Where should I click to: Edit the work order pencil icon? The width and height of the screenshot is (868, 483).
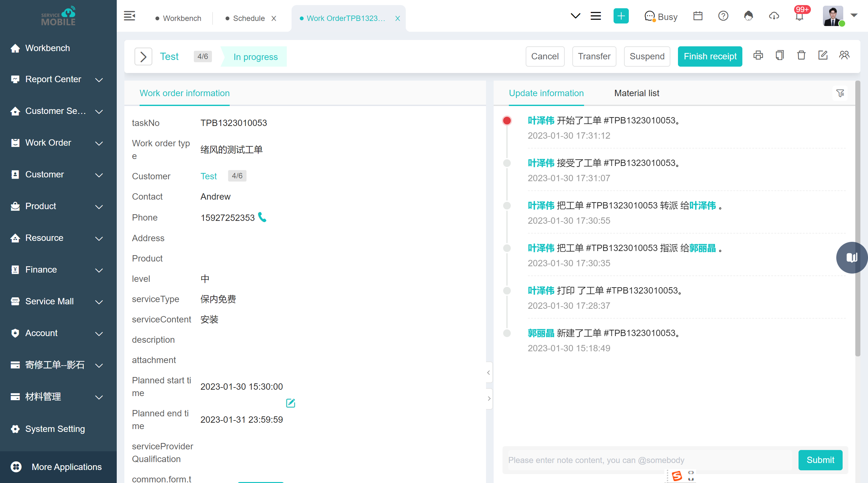tap(823, 55)
